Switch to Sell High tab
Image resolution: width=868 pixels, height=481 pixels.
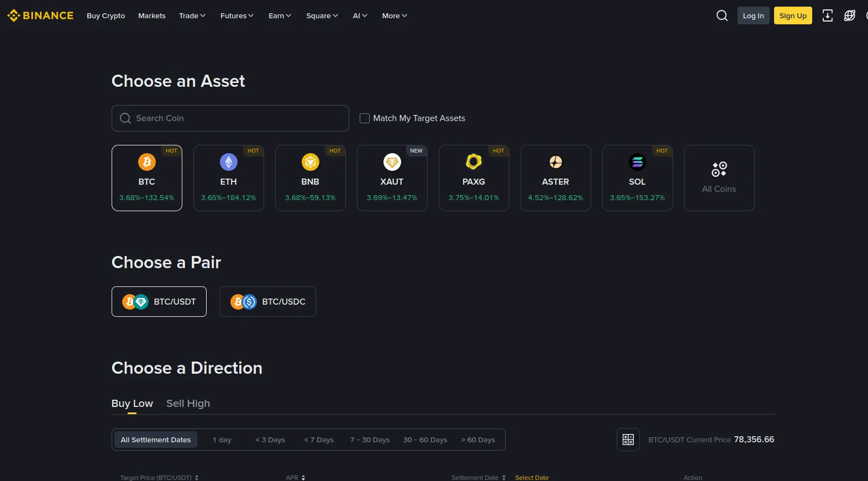coord(188,404)
